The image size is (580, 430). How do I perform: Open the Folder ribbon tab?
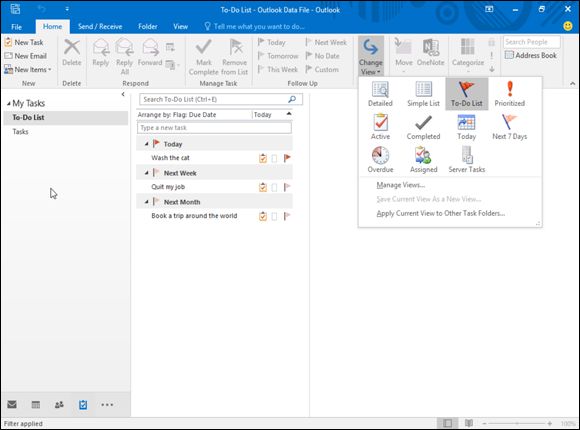pyautogui.click(x=148, y=26)
